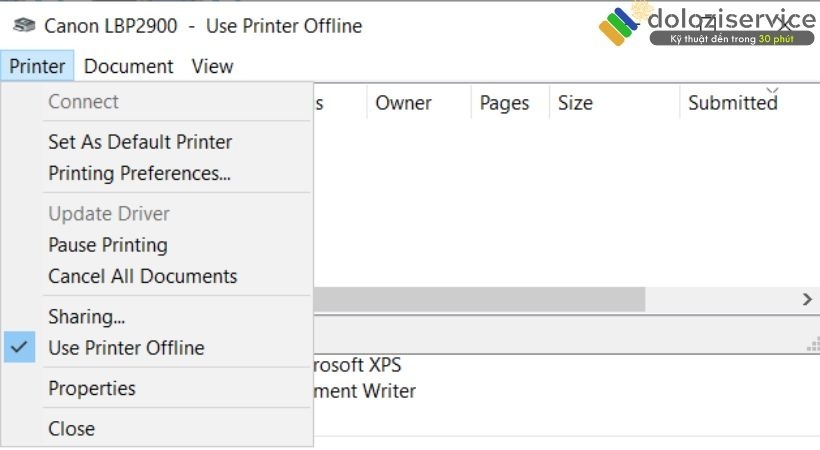The height and width of the screenshot is (450, 820).
Task: Sort queue by Submitted column
Action: click(732, 103)
